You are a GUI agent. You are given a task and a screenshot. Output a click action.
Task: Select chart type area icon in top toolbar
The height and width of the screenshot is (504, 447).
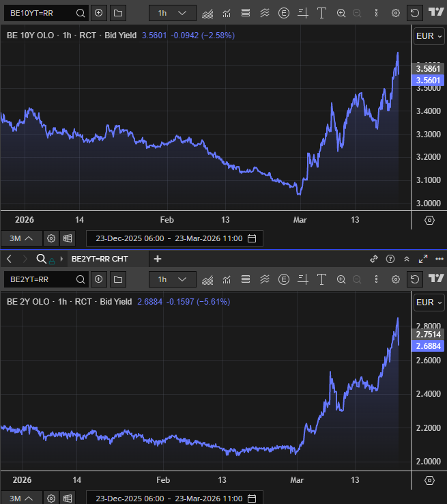pos(207,13)
